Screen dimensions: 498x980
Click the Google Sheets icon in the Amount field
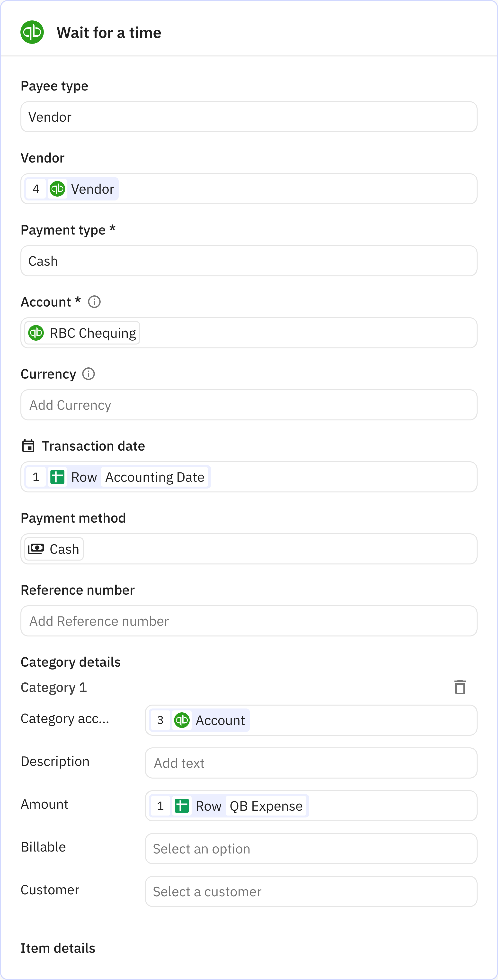[x=182, y=806]
